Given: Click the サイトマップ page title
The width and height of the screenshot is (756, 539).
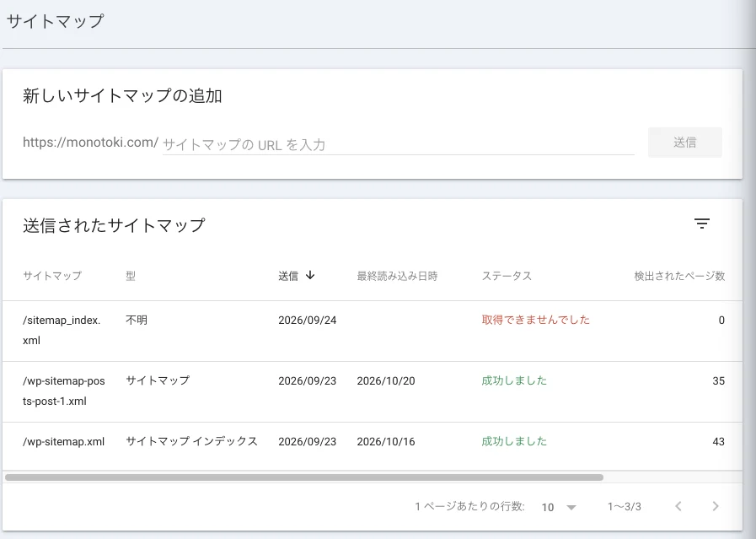Looking at the screenshot, I should [55, 21].
